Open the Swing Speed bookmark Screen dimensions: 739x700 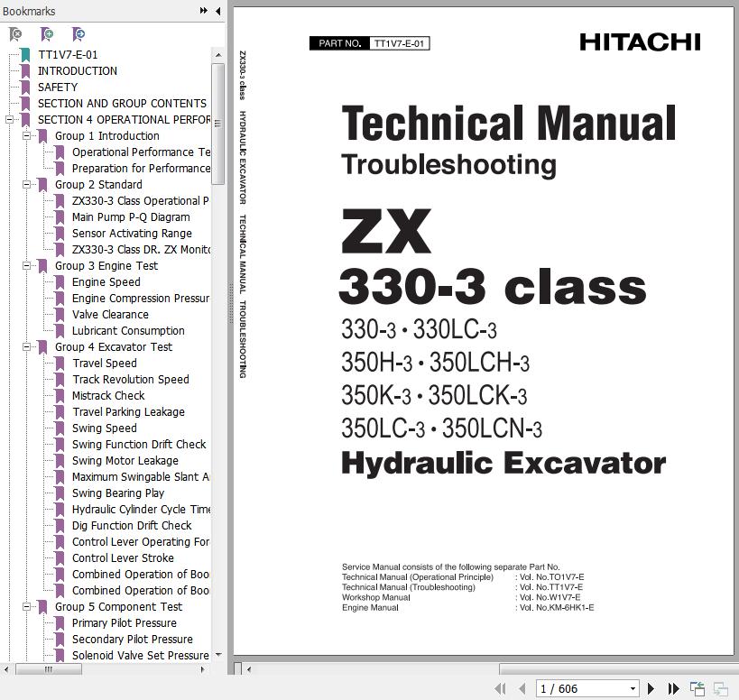click(x=104, y=428)
